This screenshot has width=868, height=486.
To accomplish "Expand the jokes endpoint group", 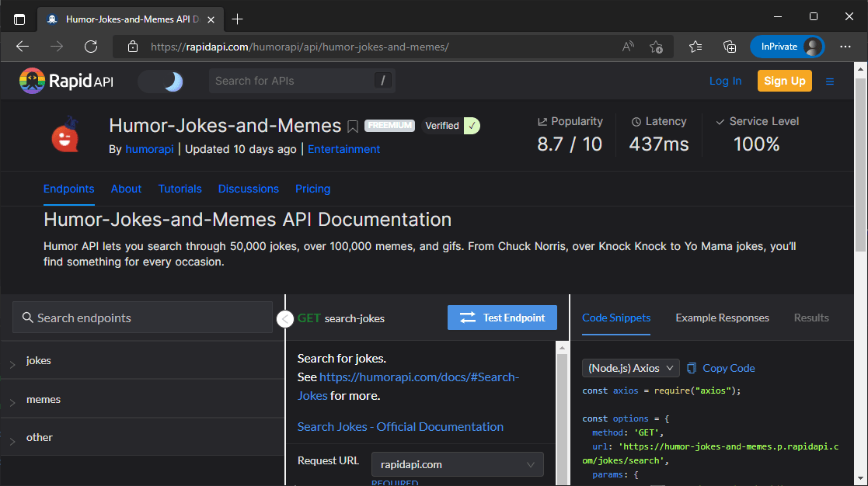I will click(x=142, y=360).
